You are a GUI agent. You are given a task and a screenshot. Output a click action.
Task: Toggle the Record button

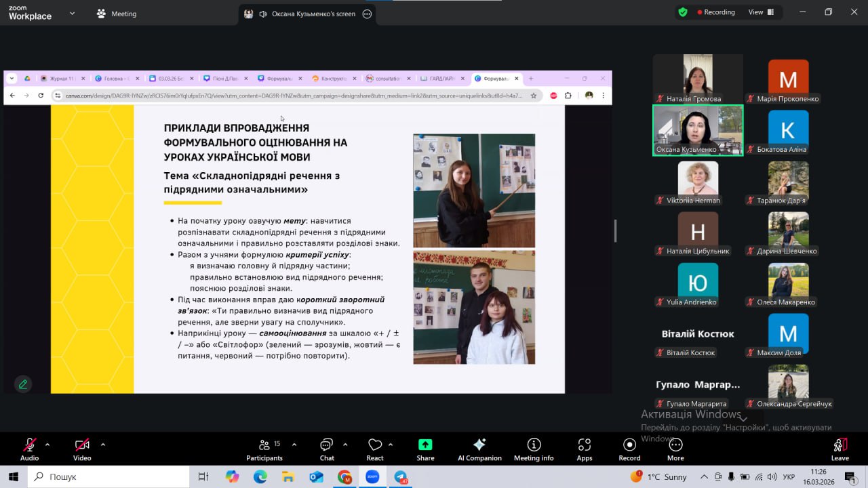[629, 449]
